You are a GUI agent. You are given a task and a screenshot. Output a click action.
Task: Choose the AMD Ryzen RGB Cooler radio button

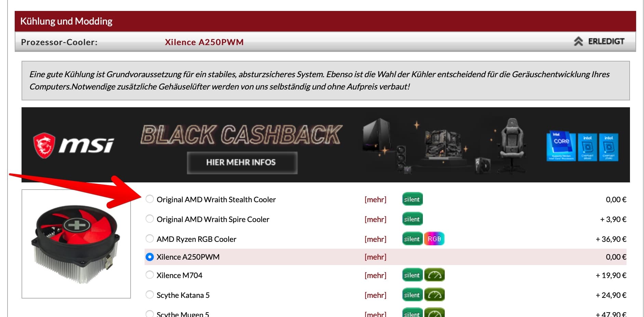(x=150, y=238)
